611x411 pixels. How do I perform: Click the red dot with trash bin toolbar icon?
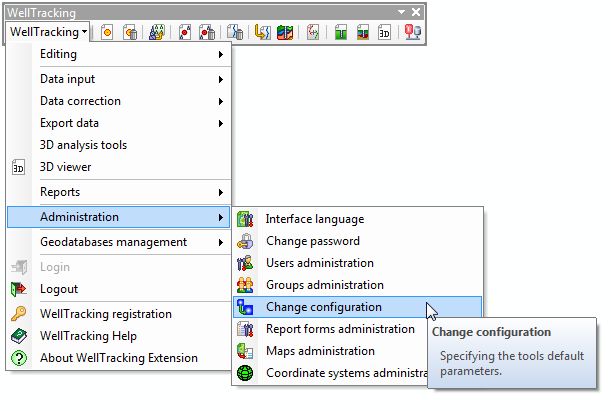[207, 32]
